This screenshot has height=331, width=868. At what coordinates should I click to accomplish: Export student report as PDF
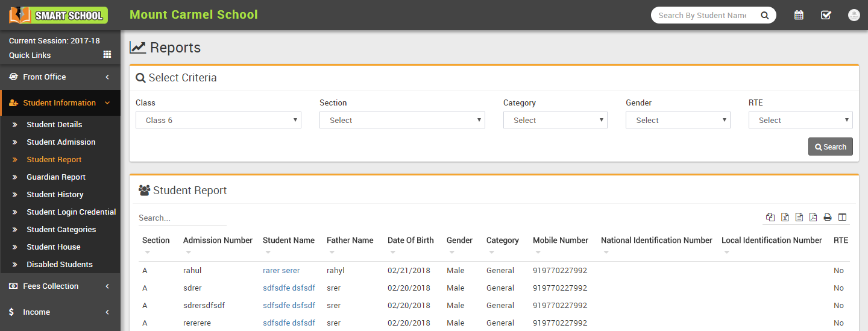(813, 218)
